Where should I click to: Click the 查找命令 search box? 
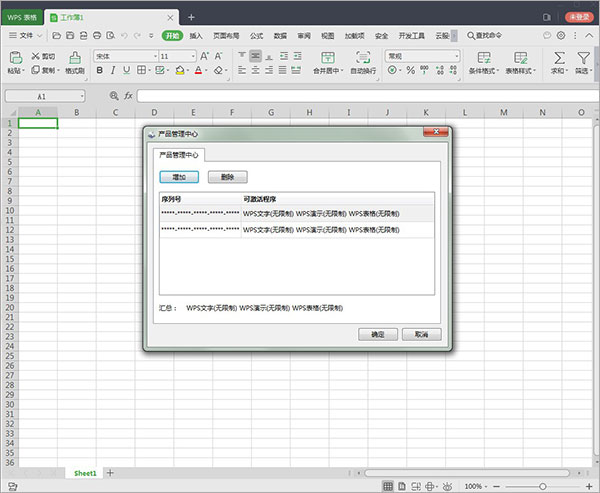484,36
